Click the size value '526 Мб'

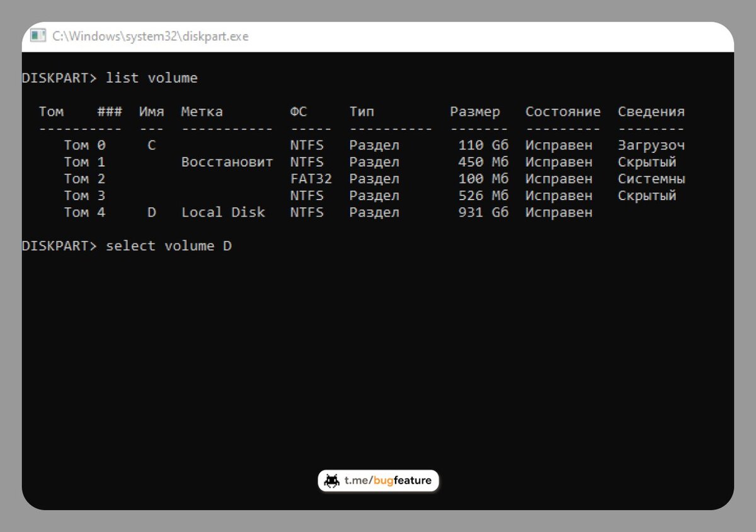pyautogui.click(x=483, y=196)
